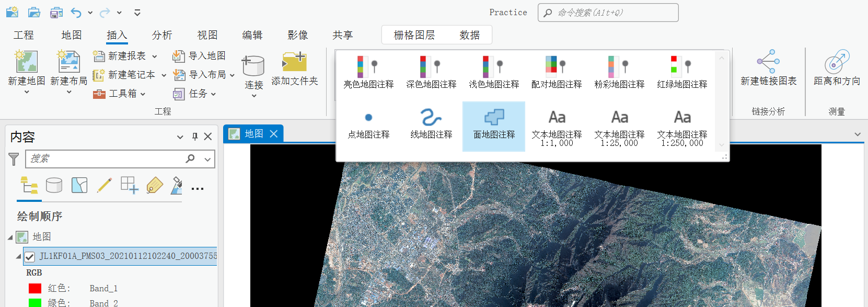List by labeling tag icon
The image size is (868, 307).
(155, 185)
